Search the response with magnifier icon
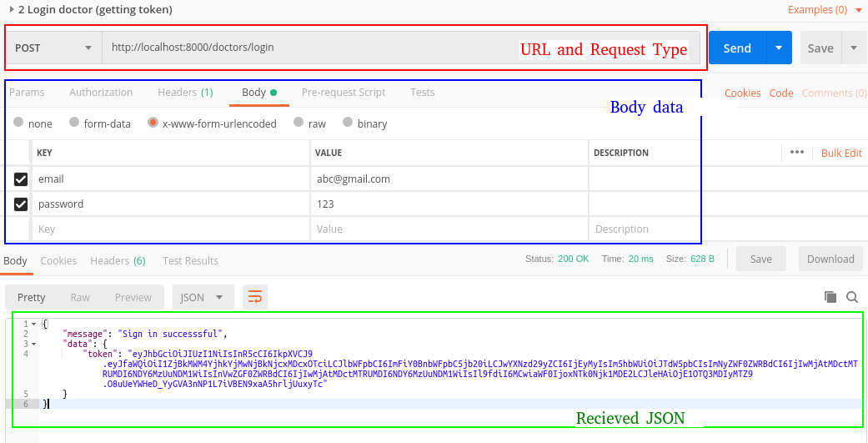Screen dimensions: 868x443 (x=852, y=297)
